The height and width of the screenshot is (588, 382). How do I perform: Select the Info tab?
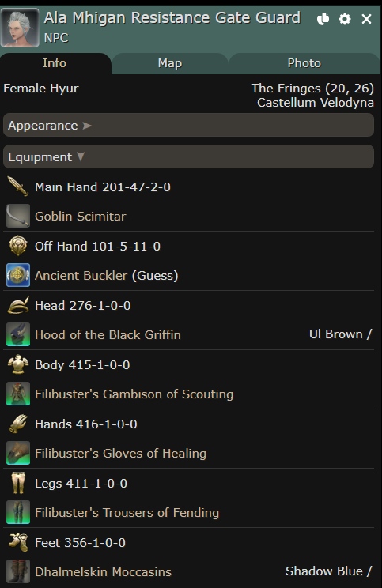[x=55, y=63]
